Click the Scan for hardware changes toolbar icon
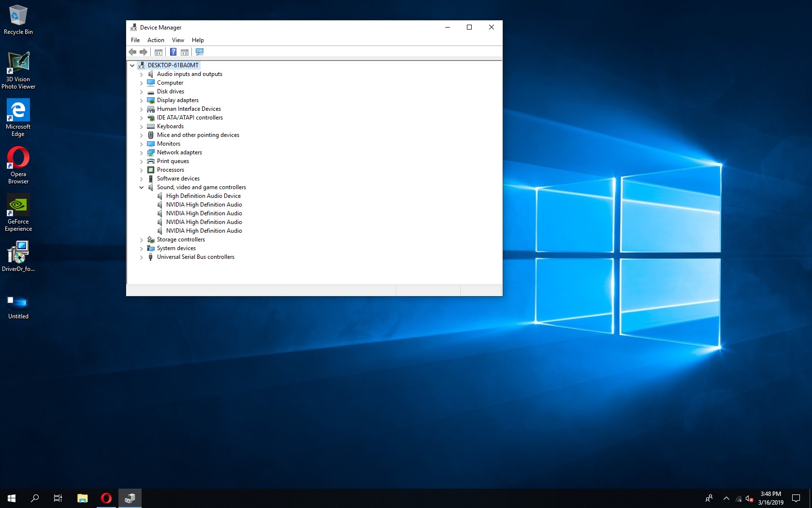 tap(200, 52)
